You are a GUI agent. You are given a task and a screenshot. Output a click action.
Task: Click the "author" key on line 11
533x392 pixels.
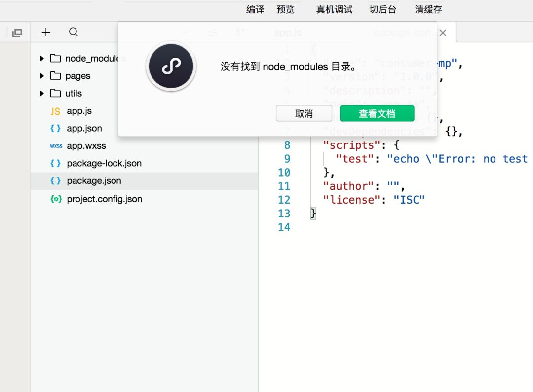(348, 186)
